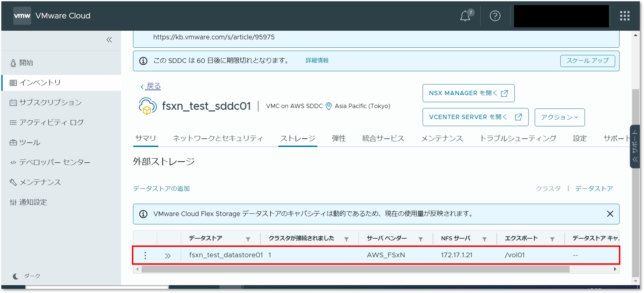Click table scroll right arrow

coord(615,269)
